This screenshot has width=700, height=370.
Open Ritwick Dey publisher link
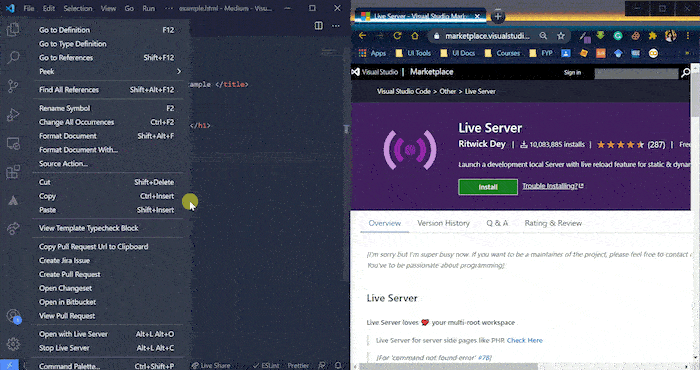(x=482, y=144)
